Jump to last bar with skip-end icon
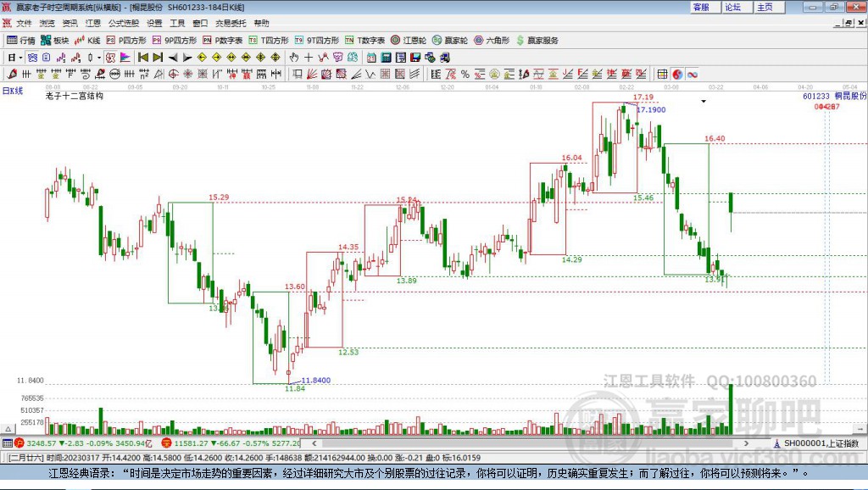 [158, 58]
